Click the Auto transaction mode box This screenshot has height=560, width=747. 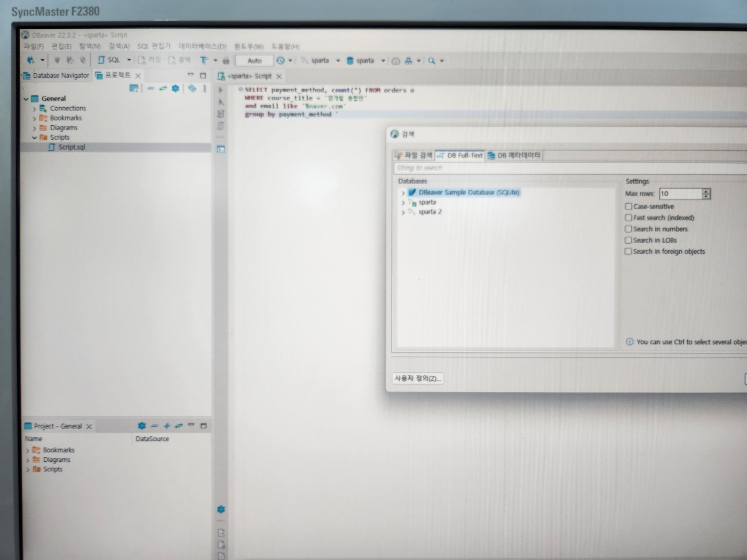[255, 61]
